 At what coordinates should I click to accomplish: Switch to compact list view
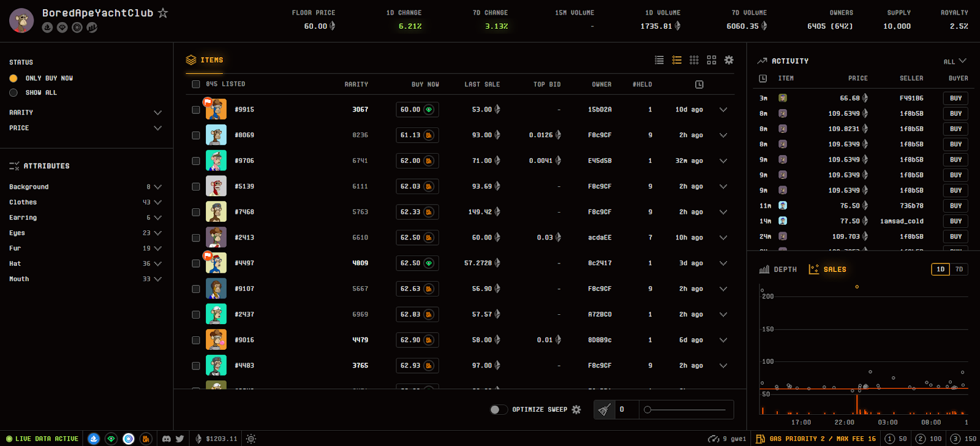click(x=659, y=60)
